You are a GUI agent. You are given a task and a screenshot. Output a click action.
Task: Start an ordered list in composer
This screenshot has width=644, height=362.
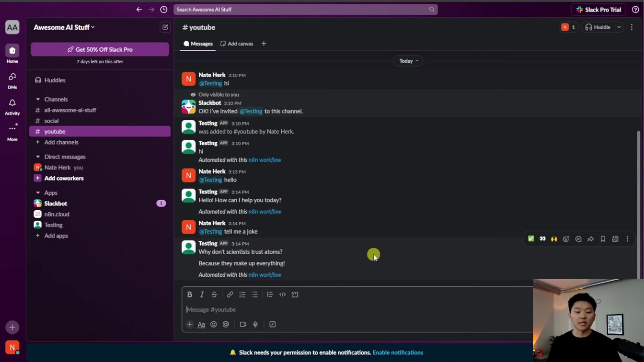(x=242, y=294)
